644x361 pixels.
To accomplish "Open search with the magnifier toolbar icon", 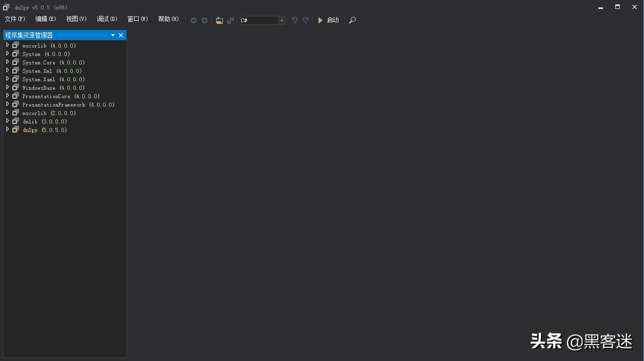I will coord(352,20).
